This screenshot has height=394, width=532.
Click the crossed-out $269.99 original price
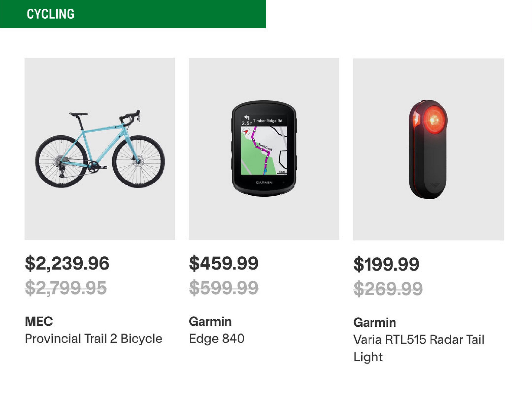[x=388, y=289]
